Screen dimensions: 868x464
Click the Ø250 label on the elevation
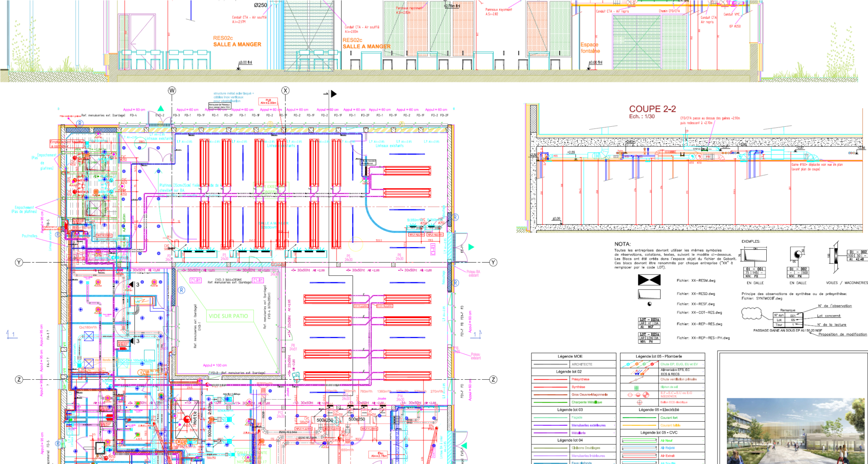tap(261, 5)
